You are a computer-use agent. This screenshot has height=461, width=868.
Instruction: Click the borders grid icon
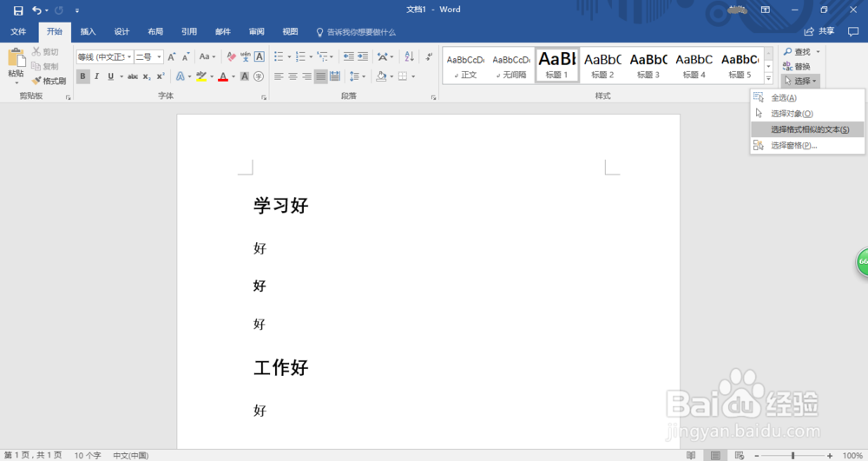tap(403, 76)
